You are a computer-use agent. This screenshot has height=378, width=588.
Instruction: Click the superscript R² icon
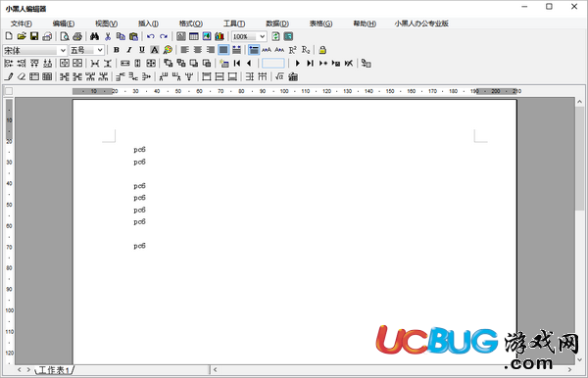292,50
